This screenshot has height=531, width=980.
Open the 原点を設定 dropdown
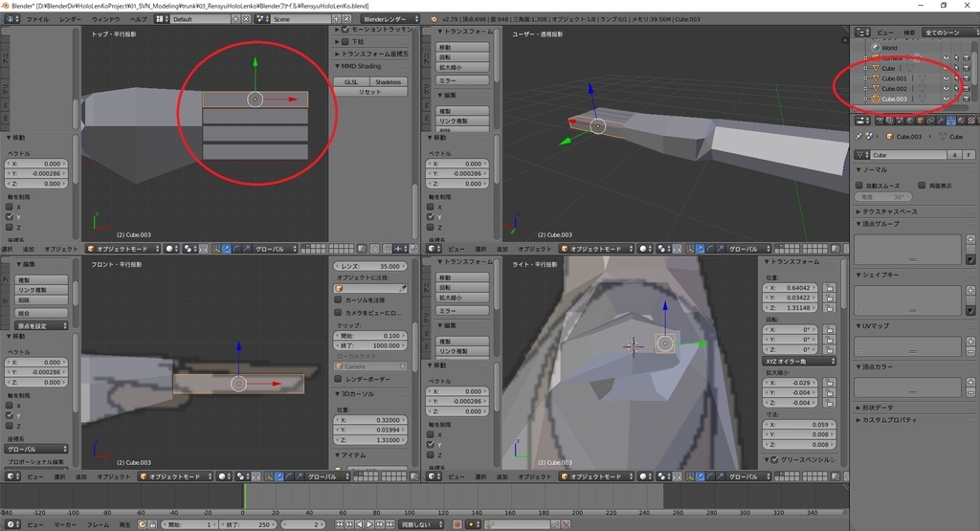tap(41, 325)
